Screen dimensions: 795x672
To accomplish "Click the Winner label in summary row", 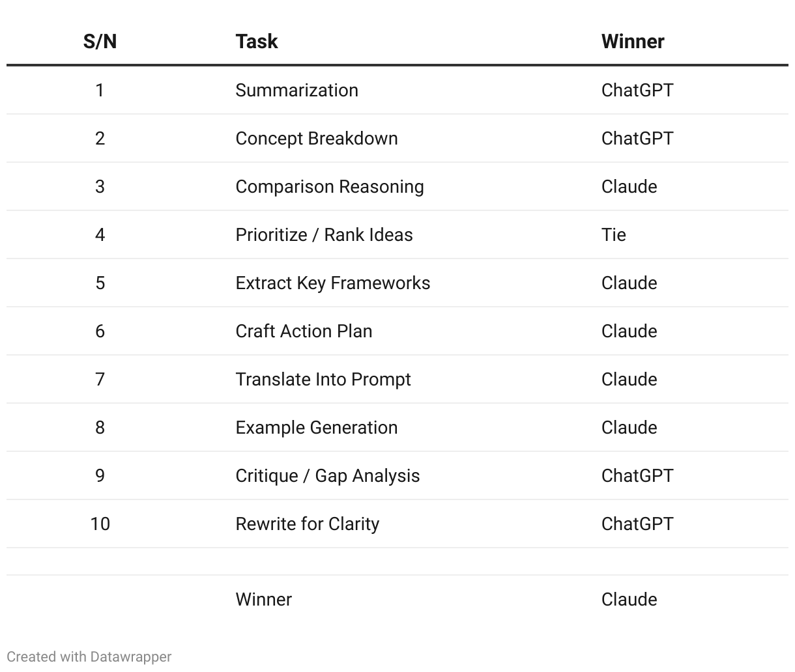I will tap(263, 599).
